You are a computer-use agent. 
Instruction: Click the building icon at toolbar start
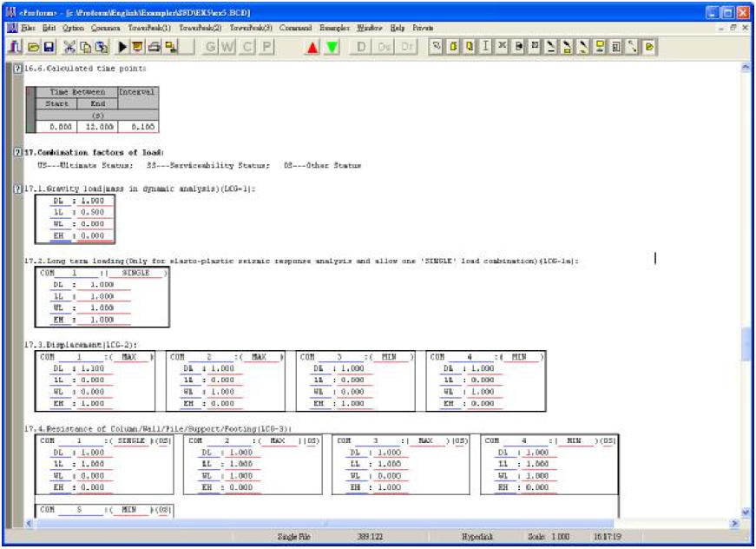(x=15, y=47)
